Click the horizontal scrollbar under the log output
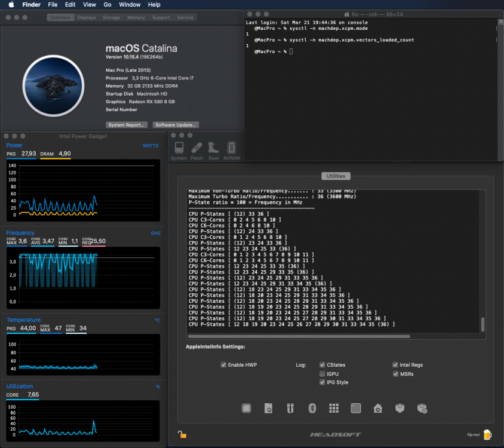The image size is (504, 448). tap(299, 336)
